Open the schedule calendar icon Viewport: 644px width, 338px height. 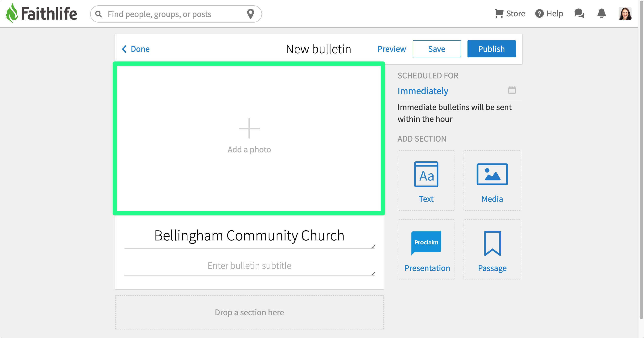pos(512,90)
